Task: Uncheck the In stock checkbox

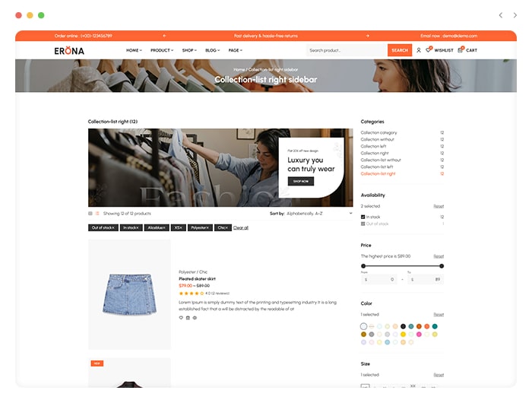Action: (x=363, y=217)
